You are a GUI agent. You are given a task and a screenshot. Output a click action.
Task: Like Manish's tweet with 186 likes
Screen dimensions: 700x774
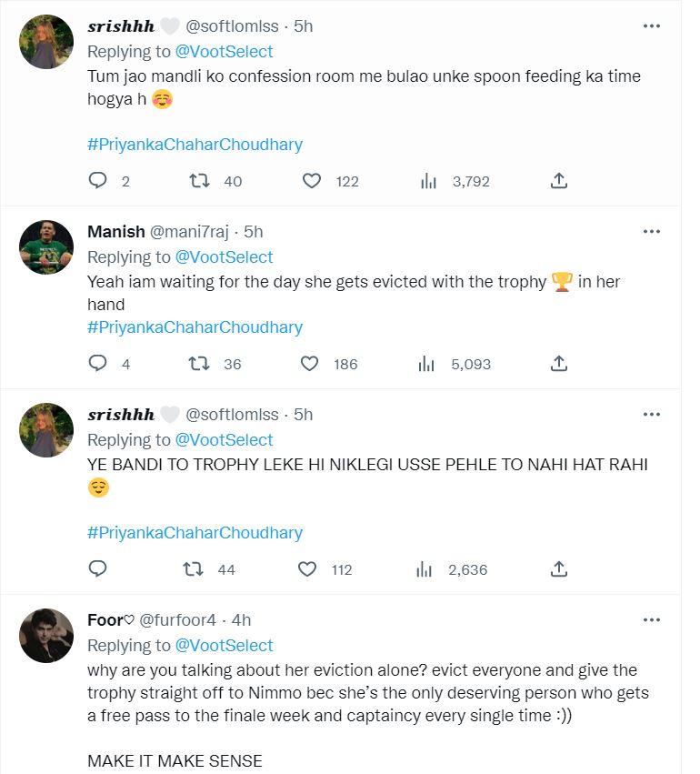pos(310,364)
